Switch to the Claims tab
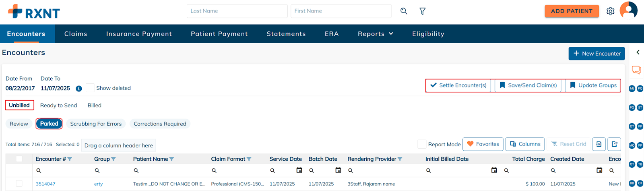The height and width of the screenshot is (191, 644). coord(76,34)
